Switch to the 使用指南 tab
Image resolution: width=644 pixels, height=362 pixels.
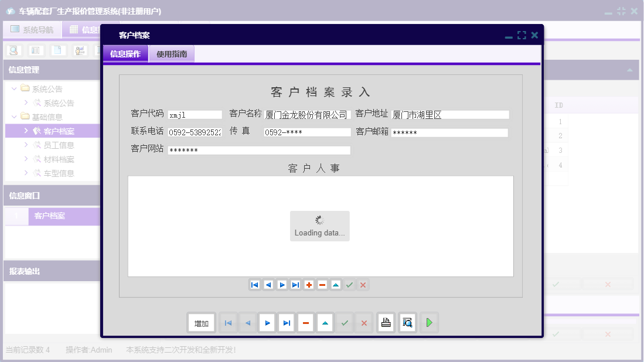tap(172, 53)
